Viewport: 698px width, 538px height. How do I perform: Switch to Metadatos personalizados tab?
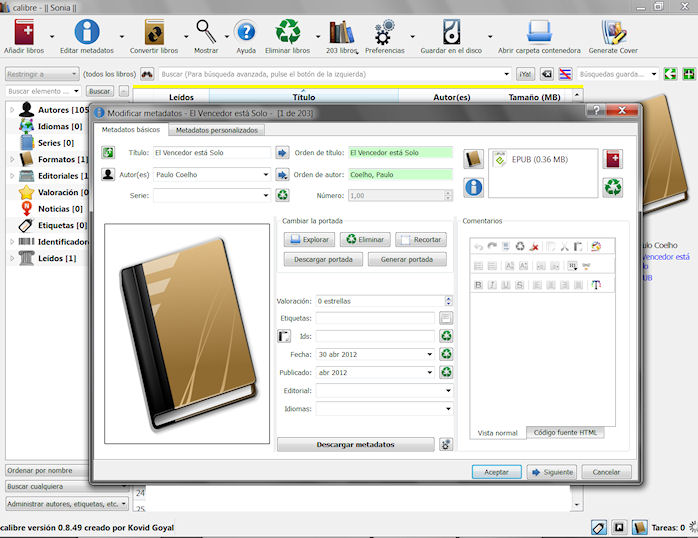point(216,130)
